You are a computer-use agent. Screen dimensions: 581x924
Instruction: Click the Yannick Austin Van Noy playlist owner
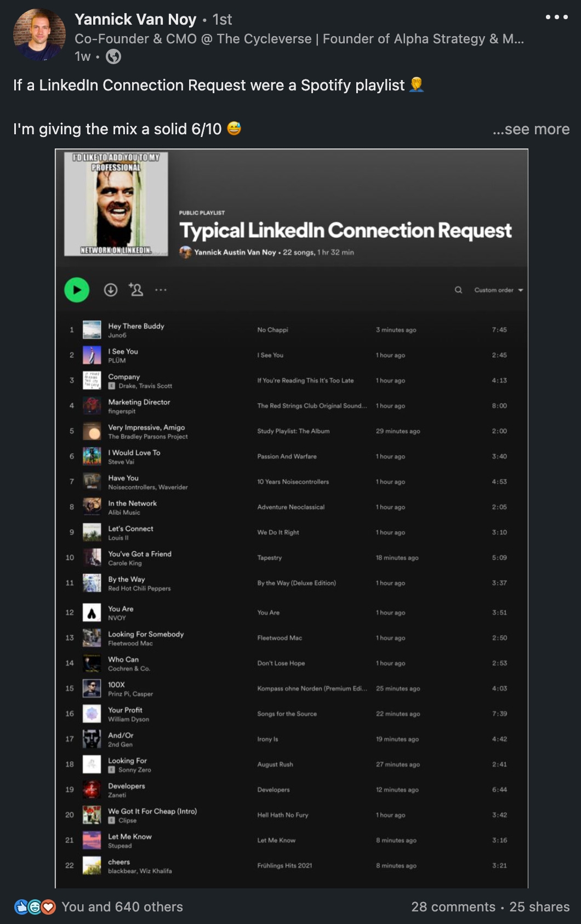(x=235, y=252)
